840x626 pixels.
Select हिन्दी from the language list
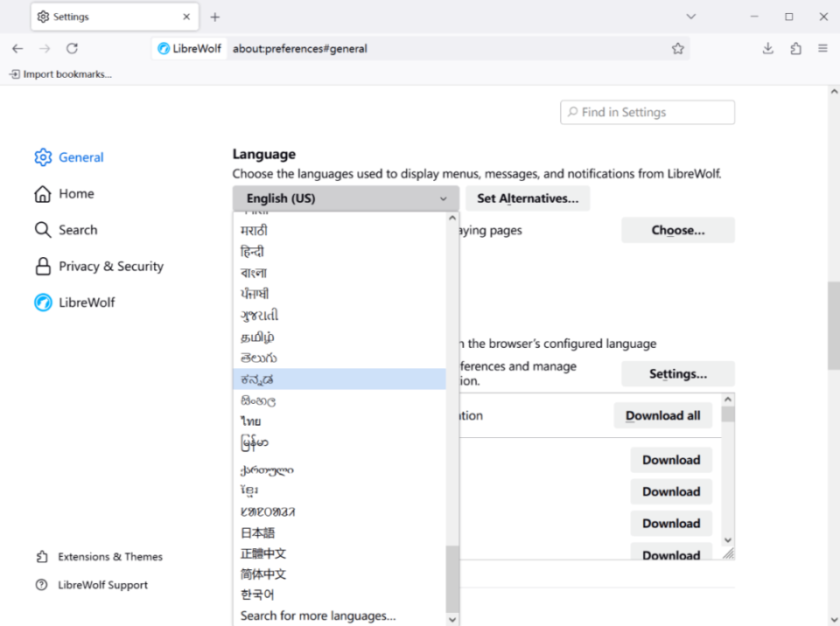pos(339,252)
